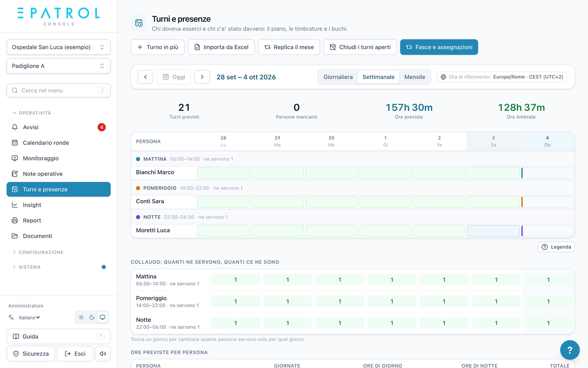Open Avvisi bell icon in sidebar
The width and height of the screenshot is (588, 368).
coord(15,127)
